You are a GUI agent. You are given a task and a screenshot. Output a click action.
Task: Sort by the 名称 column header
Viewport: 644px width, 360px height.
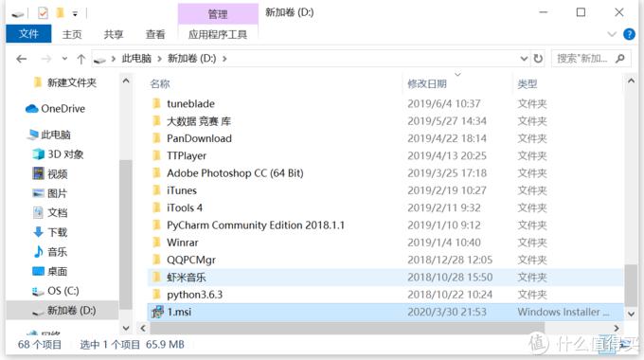pos(160,83)
